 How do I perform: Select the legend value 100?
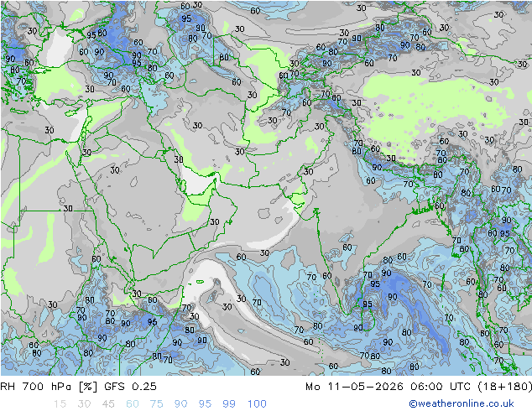click(x=257, y=404)
